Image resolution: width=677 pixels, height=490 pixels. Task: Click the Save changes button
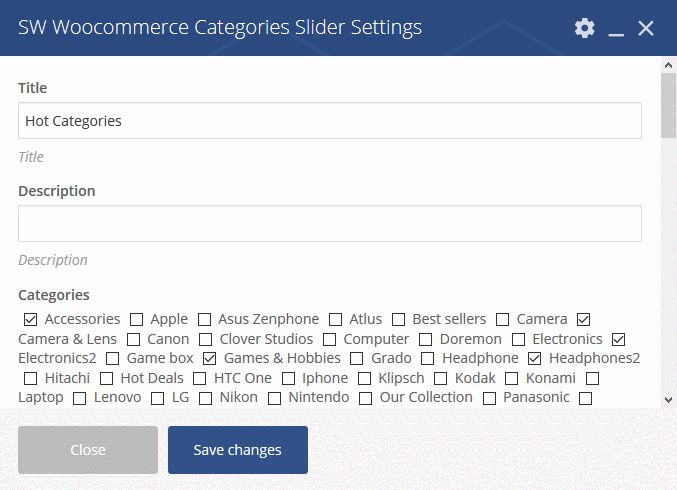[238, 450]
